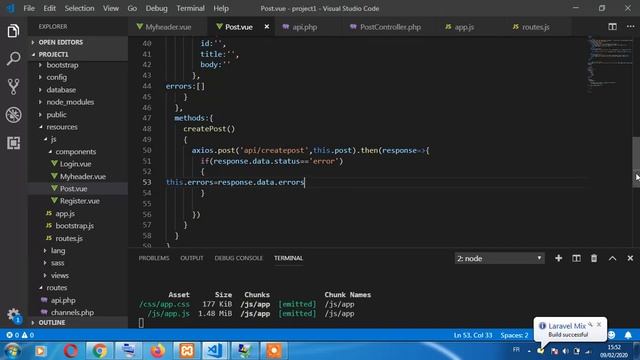Close the terminal panel

coord(630,258)
